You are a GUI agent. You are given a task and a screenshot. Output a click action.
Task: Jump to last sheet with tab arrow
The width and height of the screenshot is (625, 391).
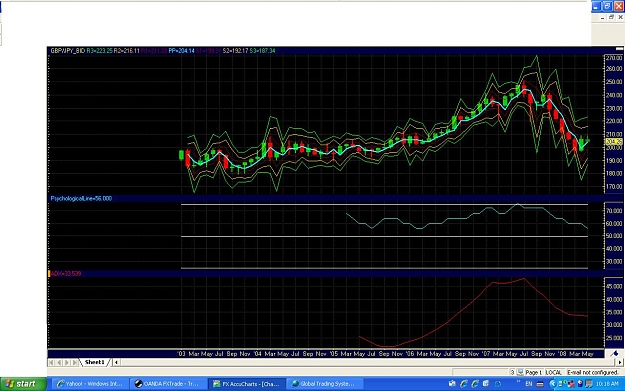point(75,362)
